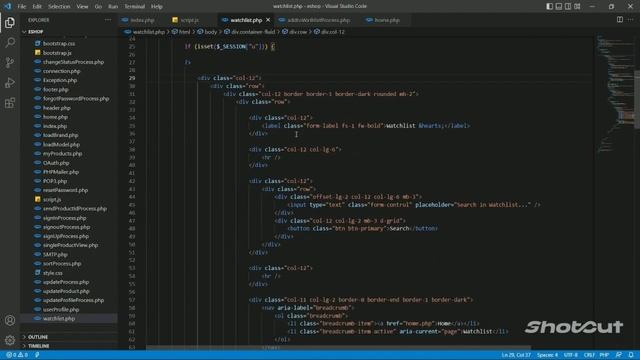The height and width of the screenshot is (360, 640).
Task: Open the Manage gear icon
Action: pos(10,340)
